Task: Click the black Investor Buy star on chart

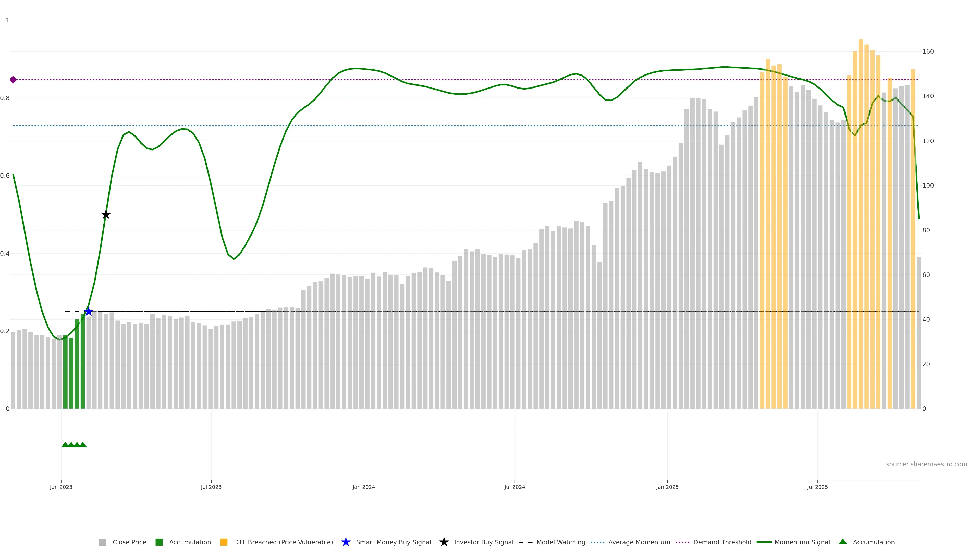Action: point(106,215)
